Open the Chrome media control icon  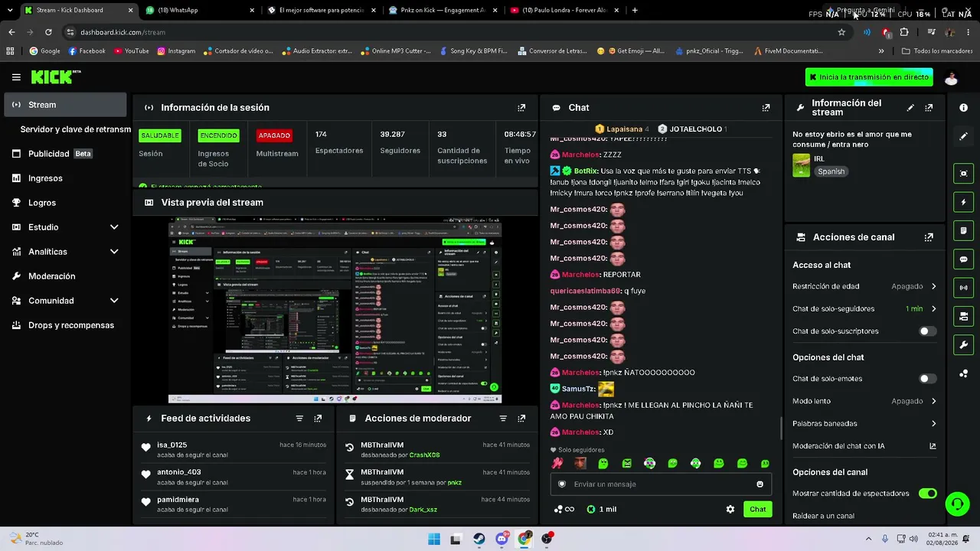click(931, 32)
